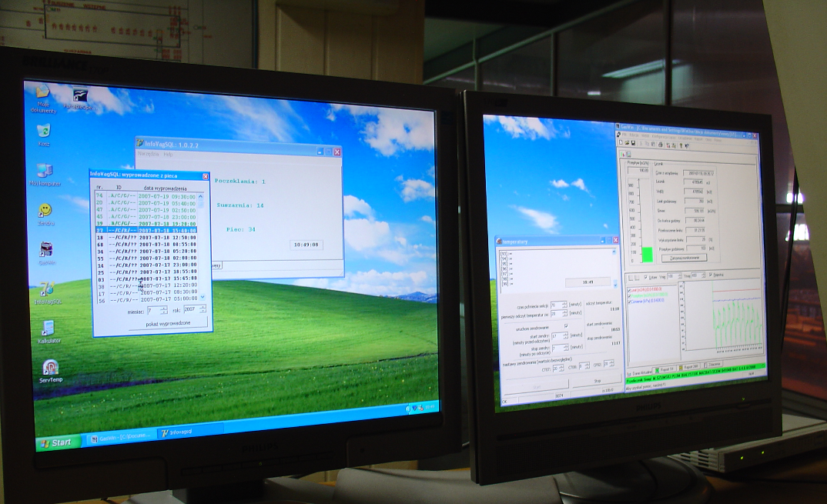The width and height of the screenshot is (827, 504).
Task: Open the Dane Aktualne tab in GasWin
Action: pyautogui.click(x=641, y=372)
